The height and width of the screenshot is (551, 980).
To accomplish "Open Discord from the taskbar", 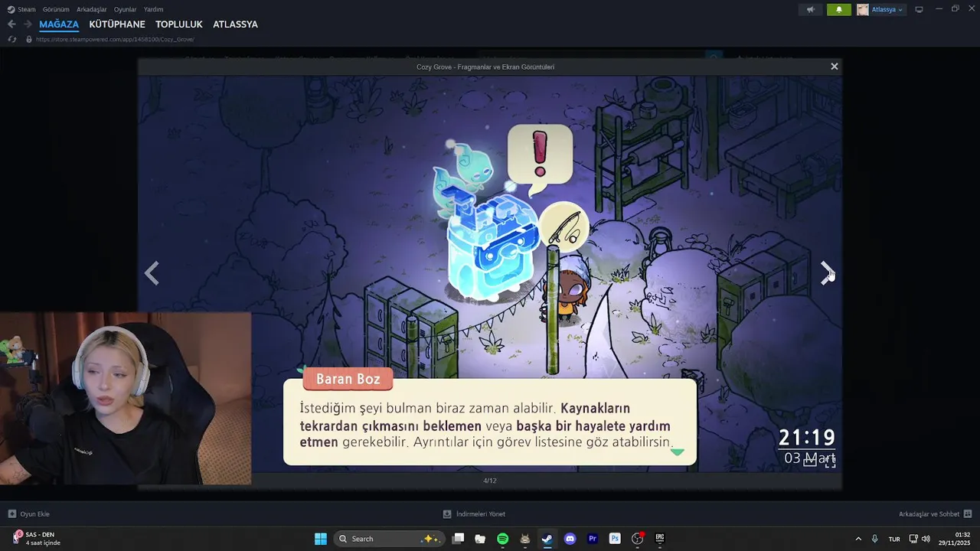I will tap(570, 539).
